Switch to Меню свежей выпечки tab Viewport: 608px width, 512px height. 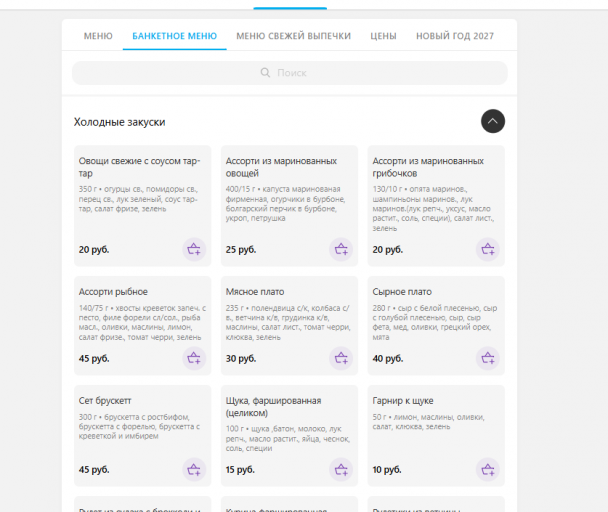click(294, 36)
